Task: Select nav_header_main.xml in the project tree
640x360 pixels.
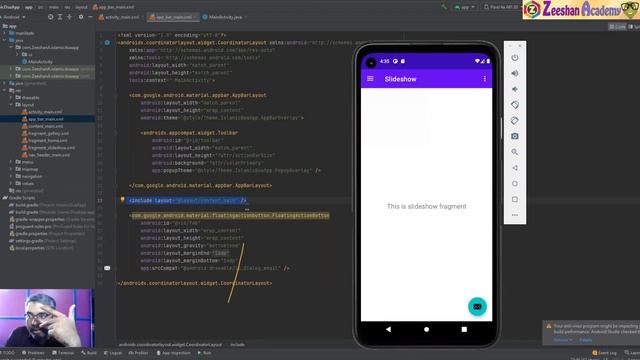Action: click(46, 155)
